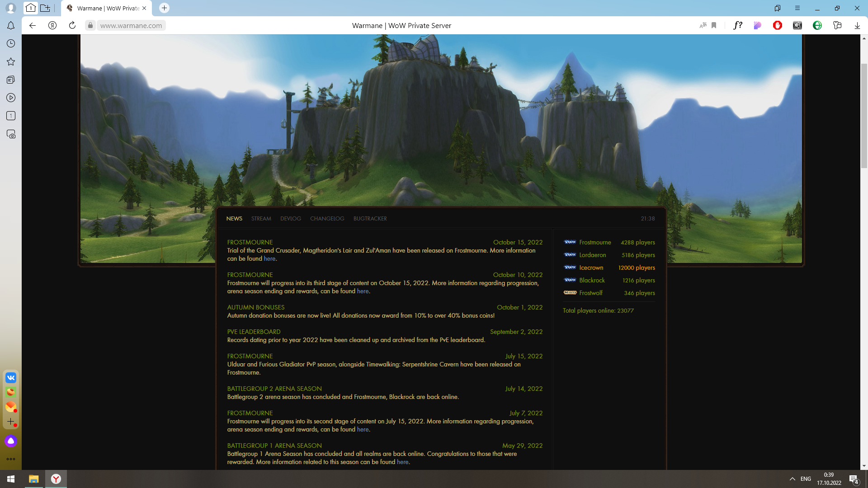Viewport: 868px width, 488px height.
Task: Open the extensions puzzle-shield icon
Action: point(837,25)
